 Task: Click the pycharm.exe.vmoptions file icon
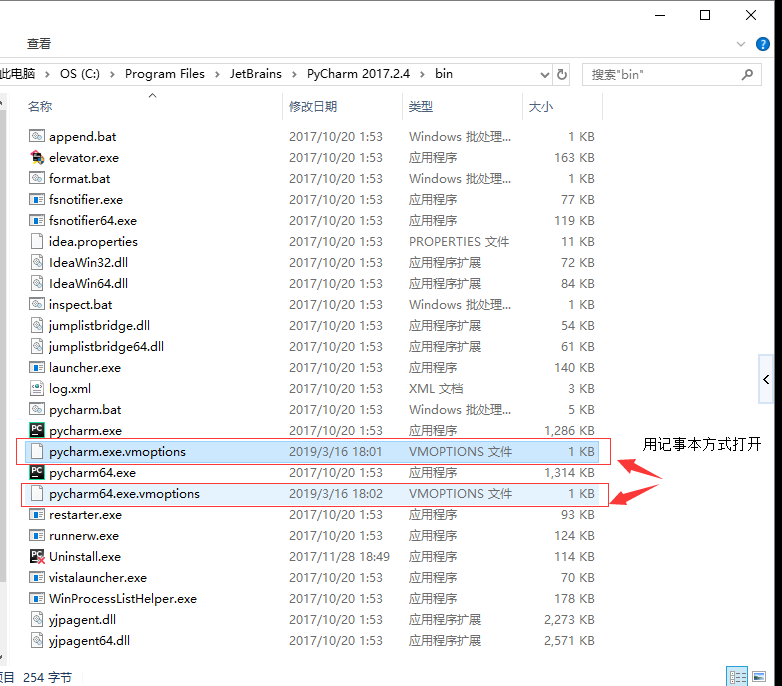37,451
